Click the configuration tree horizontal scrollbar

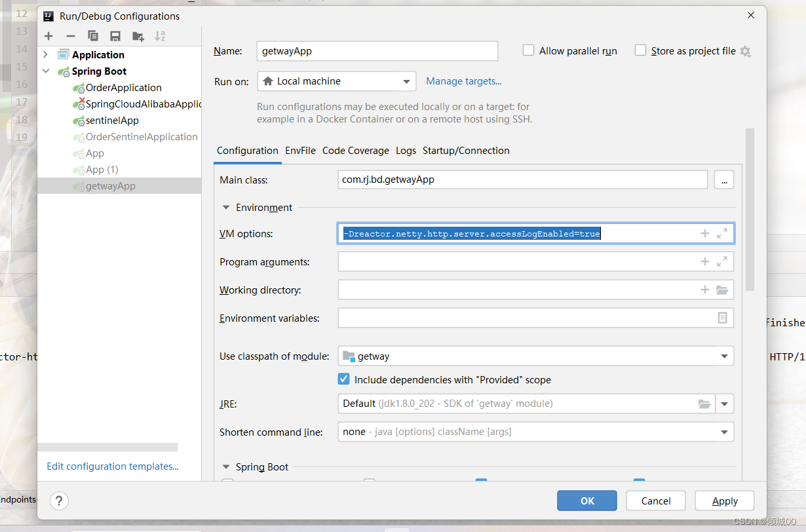point(107,447)
